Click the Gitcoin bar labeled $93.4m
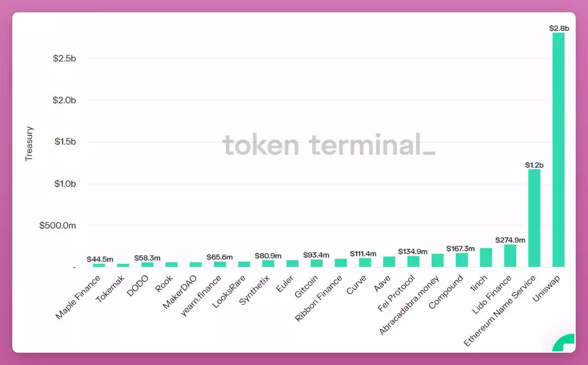The height and width of the screenshot is (365, 588). [x=317, y=263]
